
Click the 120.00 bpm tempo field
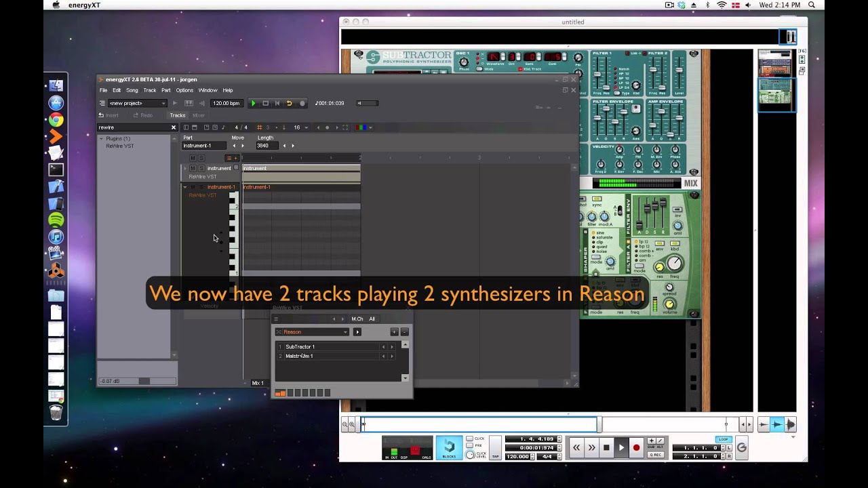coord(226,103)
